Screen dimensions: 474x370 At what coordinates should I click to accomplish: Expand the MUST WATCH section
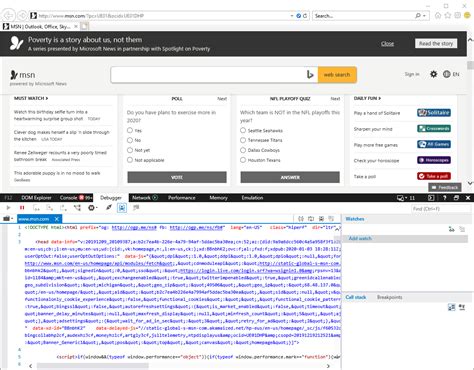click(31, 98)
